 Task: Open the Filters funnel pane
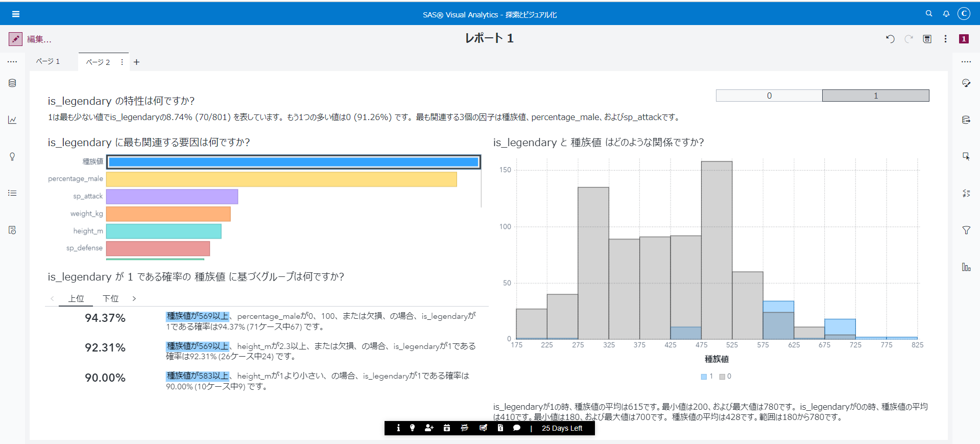coord(966,230)
